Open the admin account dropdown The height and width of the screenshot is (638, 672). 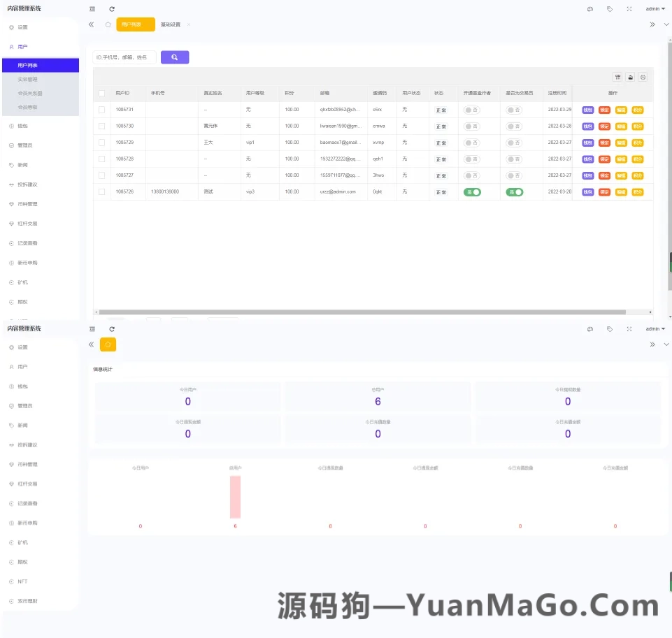(652, 8)
